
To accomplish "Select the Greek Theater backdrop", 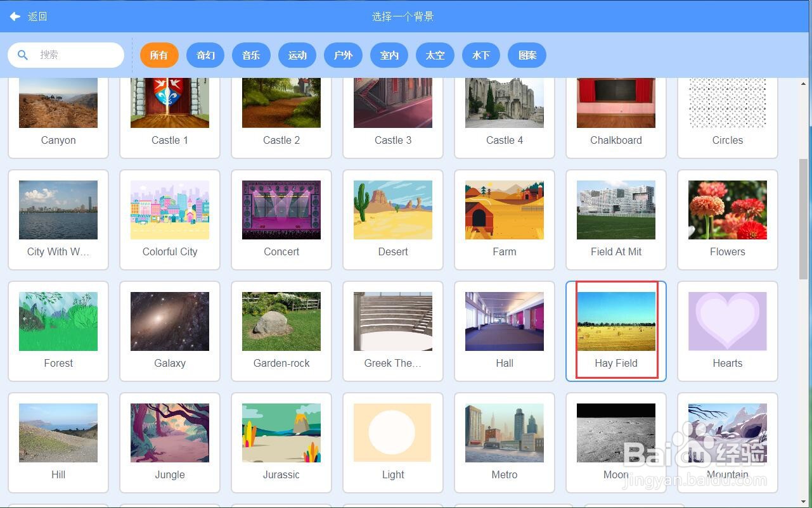I will coord(393,331).
